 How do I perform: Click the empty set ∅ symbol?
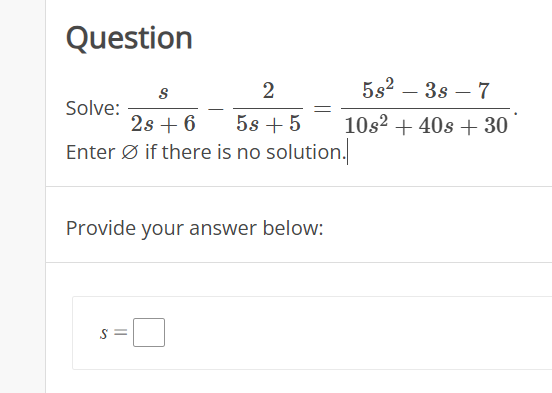coord(130,152)
